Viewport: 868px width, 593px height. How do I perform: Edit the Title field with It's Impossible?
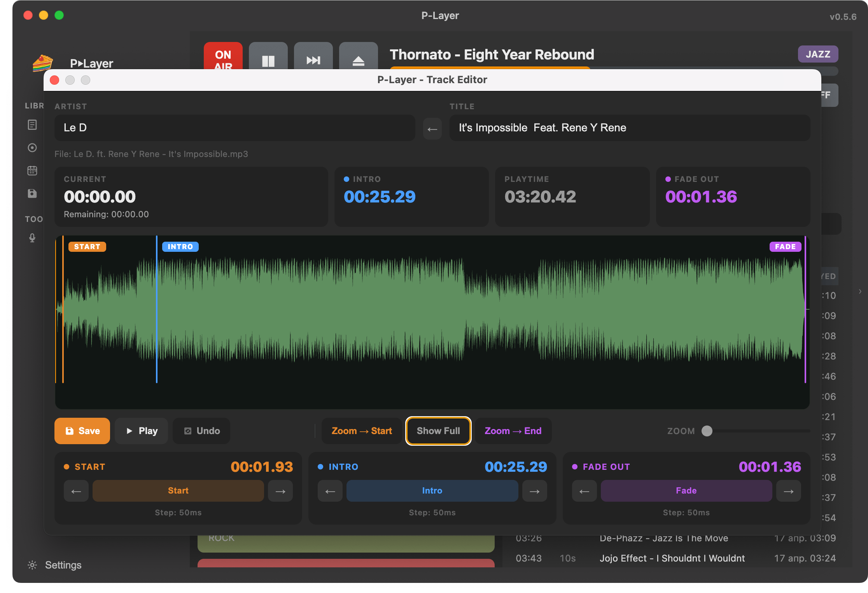tap(630, 128)
